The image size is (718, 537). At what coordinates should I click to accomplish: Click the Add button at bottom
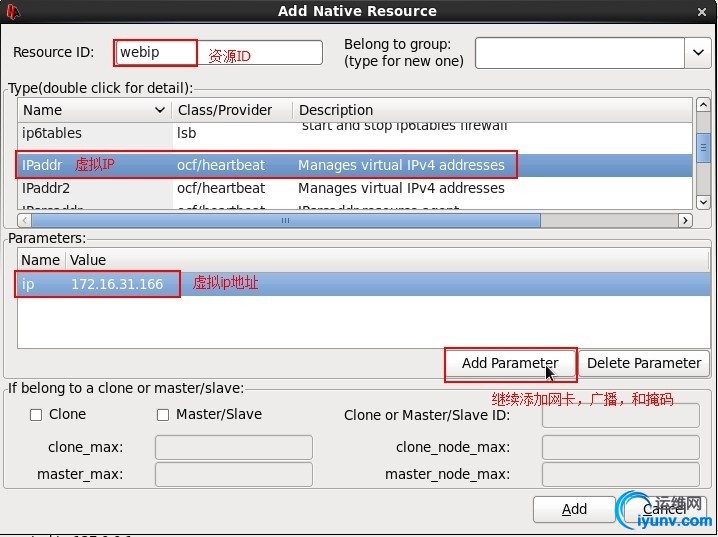pos(574,510)
